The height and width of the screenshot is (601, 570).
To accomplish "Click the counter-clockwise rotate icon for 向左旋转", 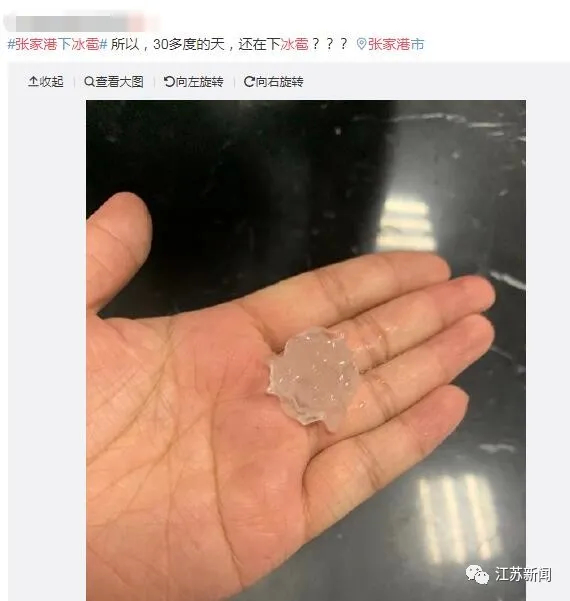I will pyautogui.click(x=169, y=81).
